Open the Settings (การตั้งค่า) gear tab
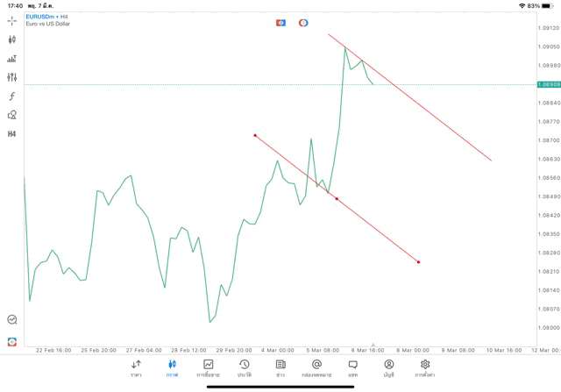The width and height of the screenshot is (561, 392). click(425, 368)
